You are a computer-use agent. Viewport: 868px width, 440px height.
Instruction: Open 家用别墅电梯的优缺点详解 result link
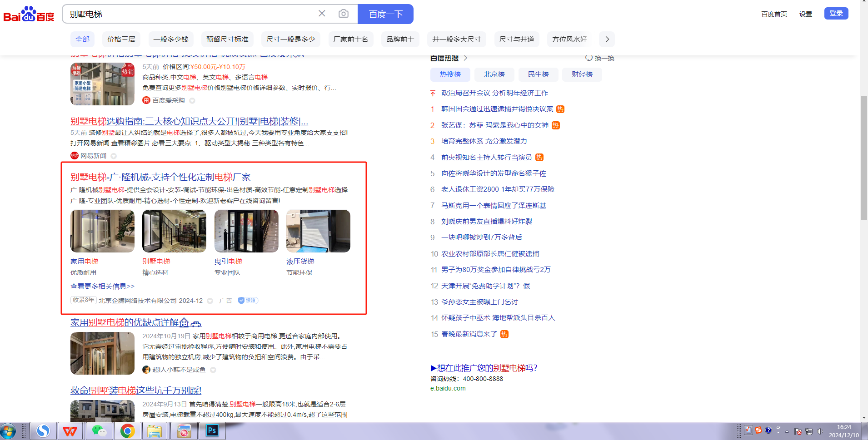pos(135,322)
